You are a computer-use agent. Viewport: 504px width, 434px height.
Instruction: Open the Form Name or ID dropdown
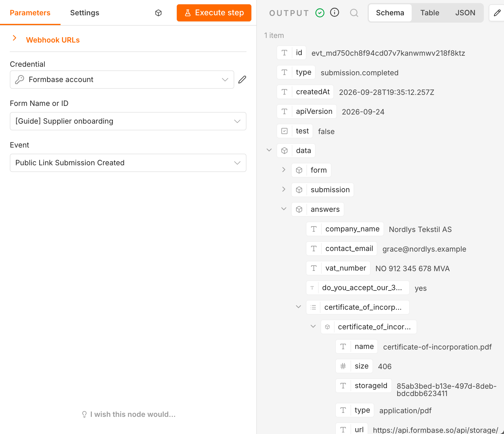coord(128,121)
